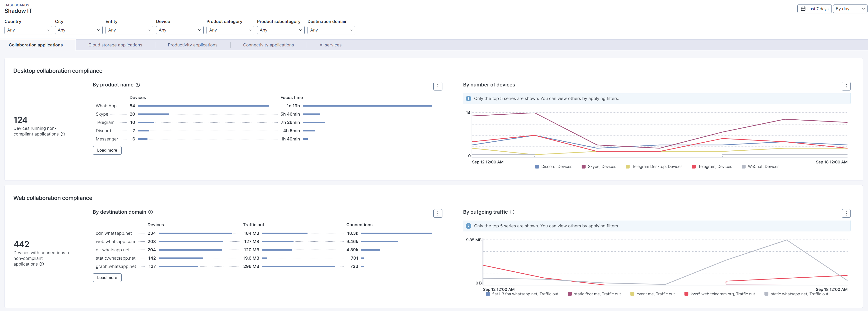This screenshot has height=311, width=868.
Task: Click info icon next to By product name
Action: [138, 85]
